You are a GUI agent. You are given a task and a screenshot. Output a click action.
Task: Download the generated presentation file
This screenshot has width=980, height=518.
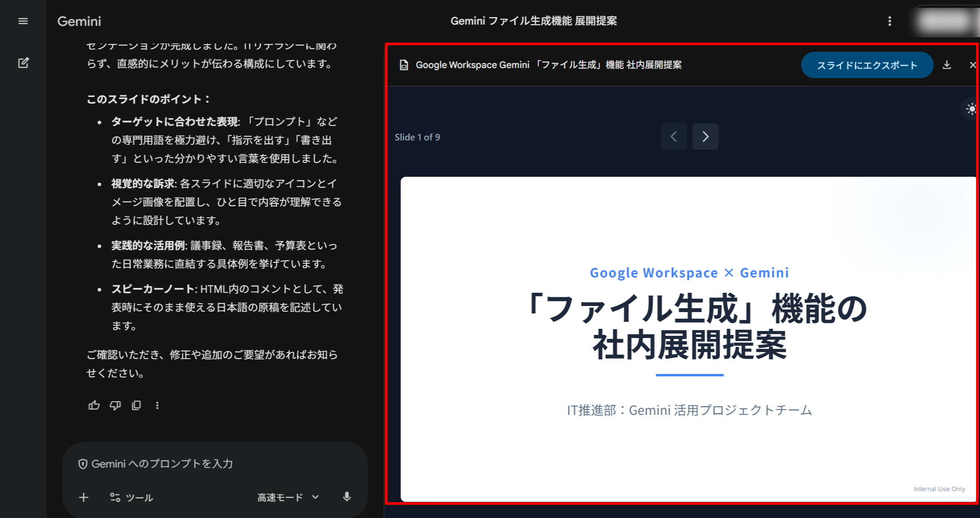tap(947, 65)
